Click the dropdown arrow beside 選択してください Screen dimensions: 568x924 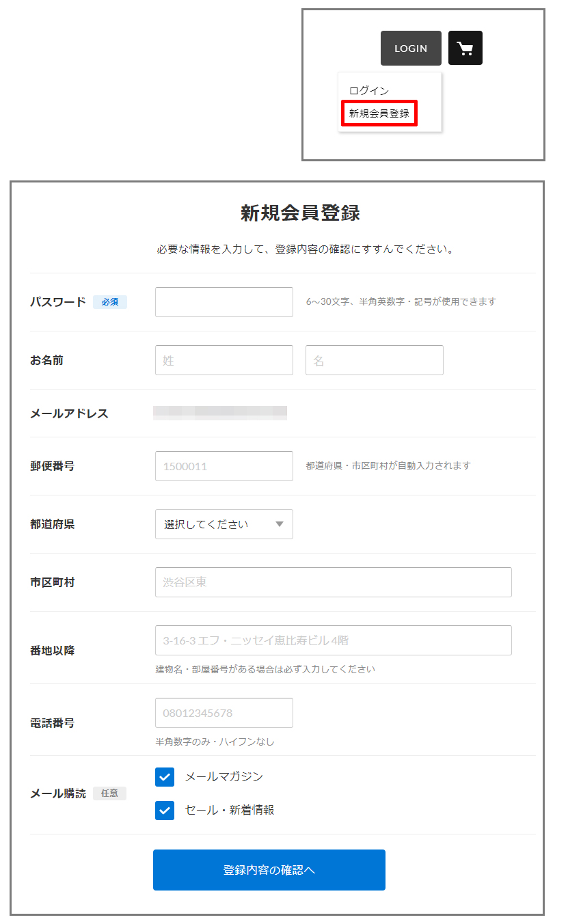[x=279, y=524]
